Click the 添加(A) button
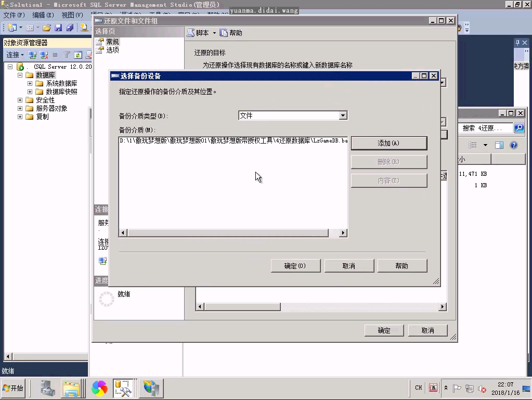Screen dimensions: 532x400 tap(389, 143)
